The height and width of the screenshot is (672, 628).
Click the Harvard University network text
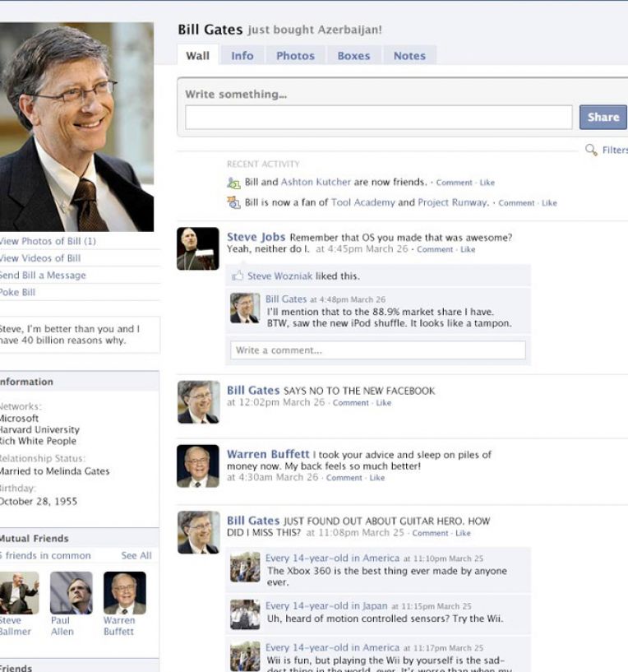pos(39,429)
